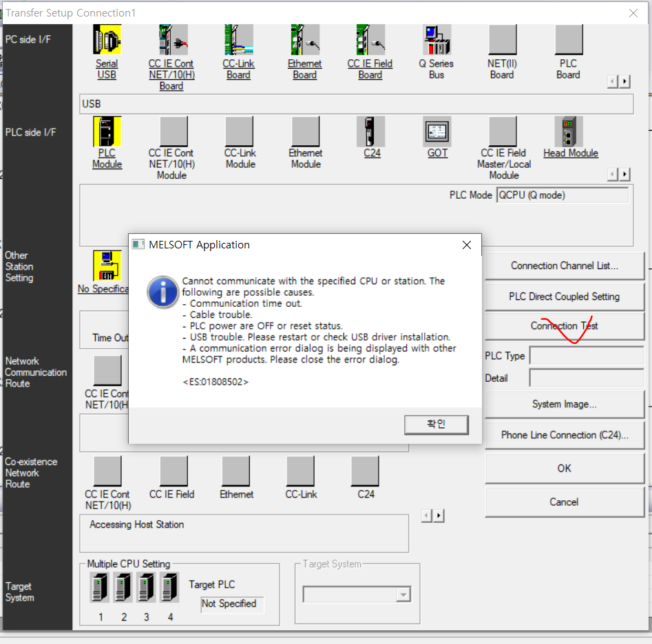The width and height of the screenshot is (652, 644).
Task: Select Multiple CPU number 3 icon
Action: pyautogui.click(x=147, y=587)
